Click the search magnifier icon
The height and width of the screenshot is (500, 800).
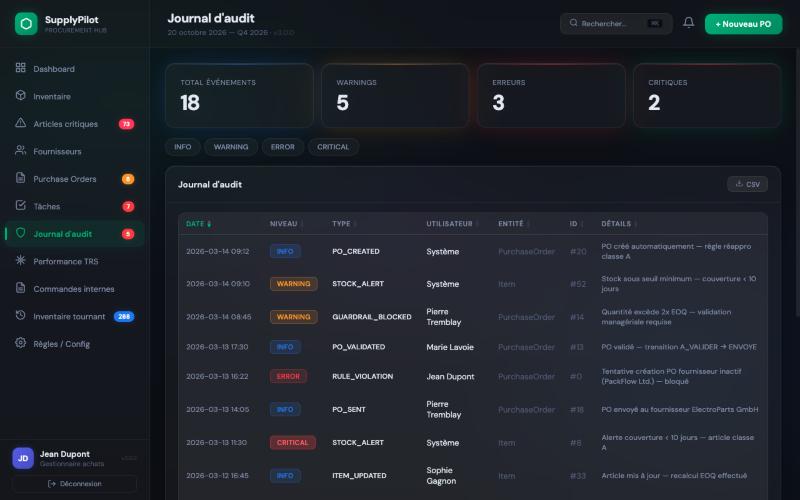(x=573, y=23)
